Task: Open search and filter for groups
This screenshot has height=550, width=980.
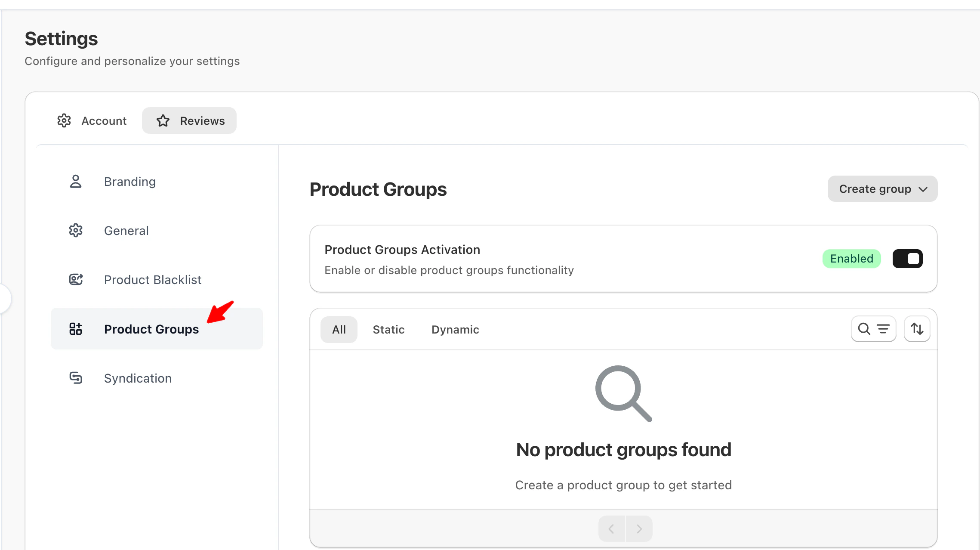Action: click(x=873, y=329)
